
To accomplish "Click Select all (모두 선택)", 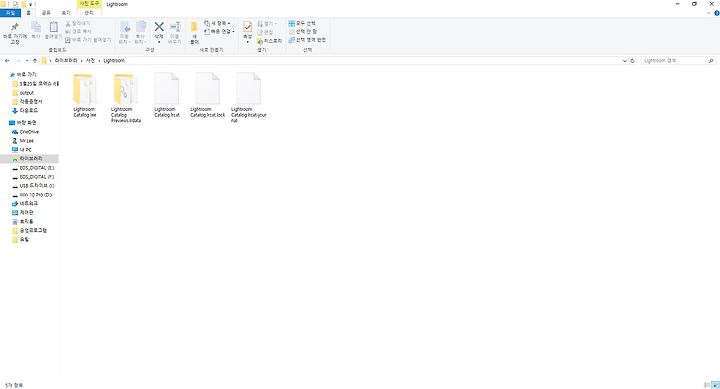I will 302,23.
